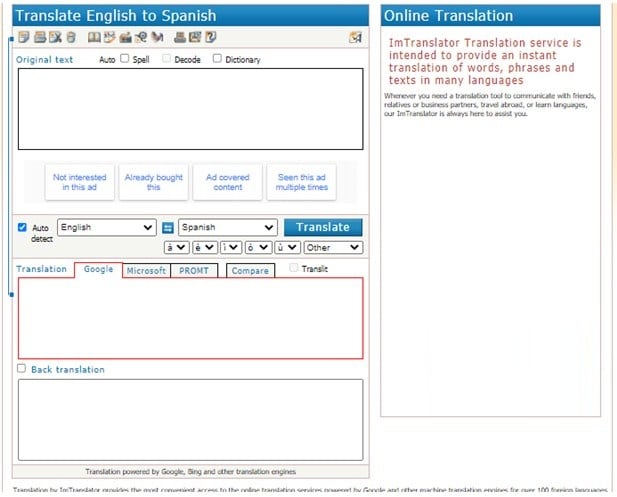Open the è accent character dropdown

click(x=205, y=248)
